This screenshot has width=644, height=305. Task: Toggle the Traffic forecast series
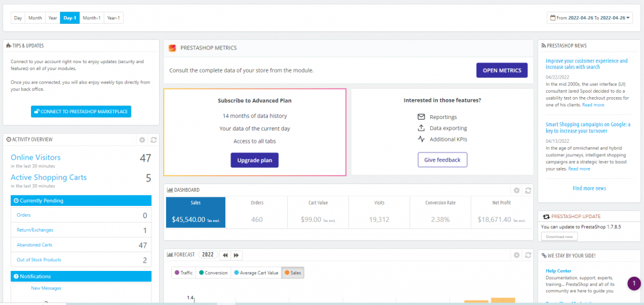click(184, 273)
